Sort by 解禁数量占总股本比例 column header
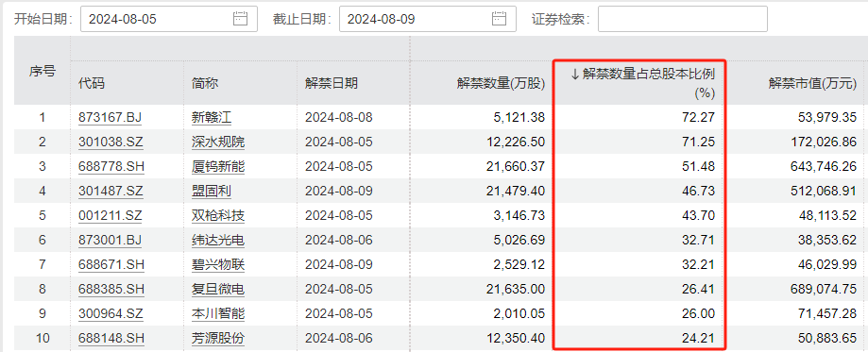The width and height of the screenshot is (868, 352). pos(642,84)
